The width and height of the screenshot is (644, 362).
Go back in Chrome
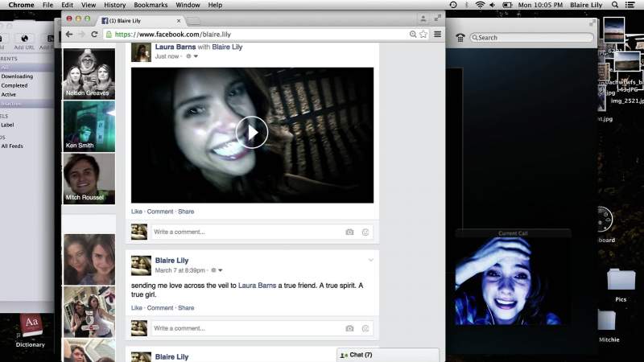click(x=69, y=35)
